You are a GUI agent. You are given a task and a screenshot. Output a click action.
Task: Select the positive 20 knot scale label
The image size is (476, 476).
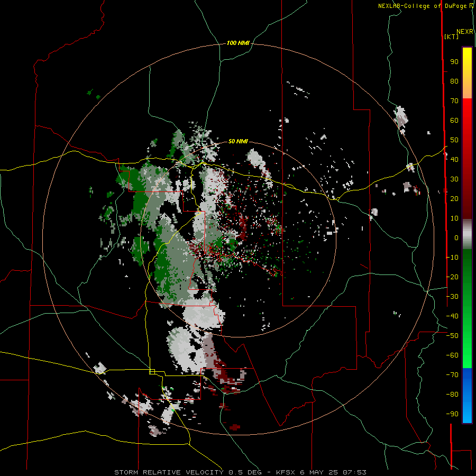(x=454, y=198)
